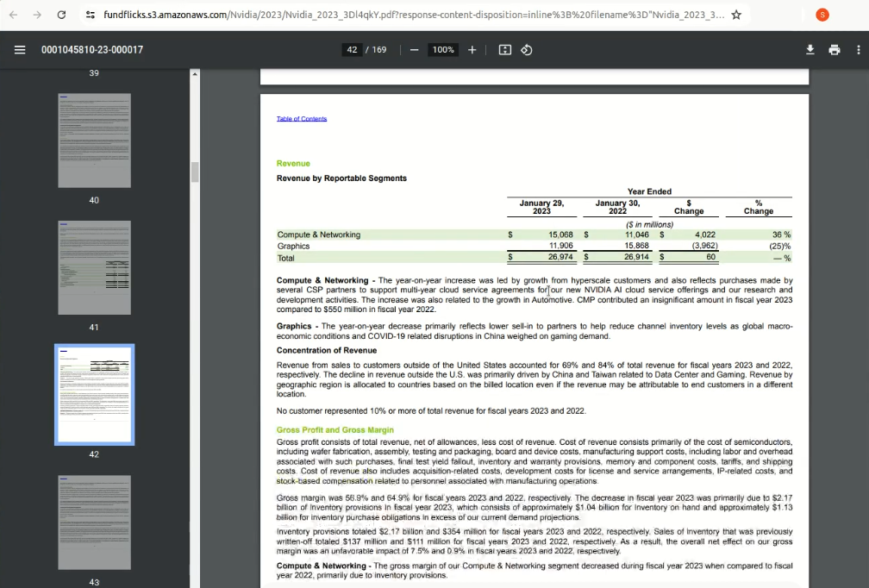Bookmark this page with the star icon
This screenshot has width=869, height=588.
click(x=736, y=15)
